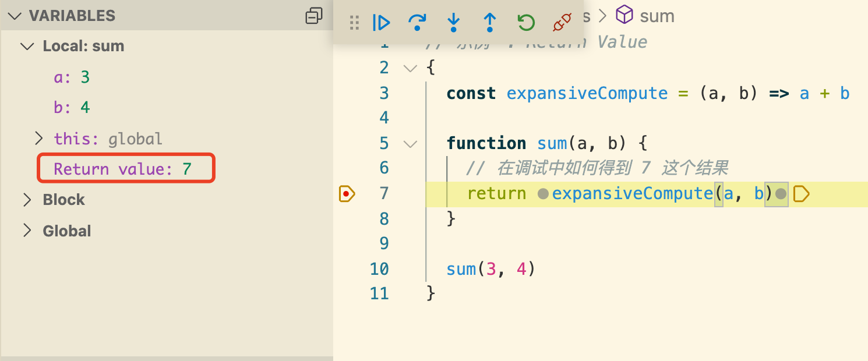Expand the Global scope
This screenshot has height=361, width=868.
(27, 231)
